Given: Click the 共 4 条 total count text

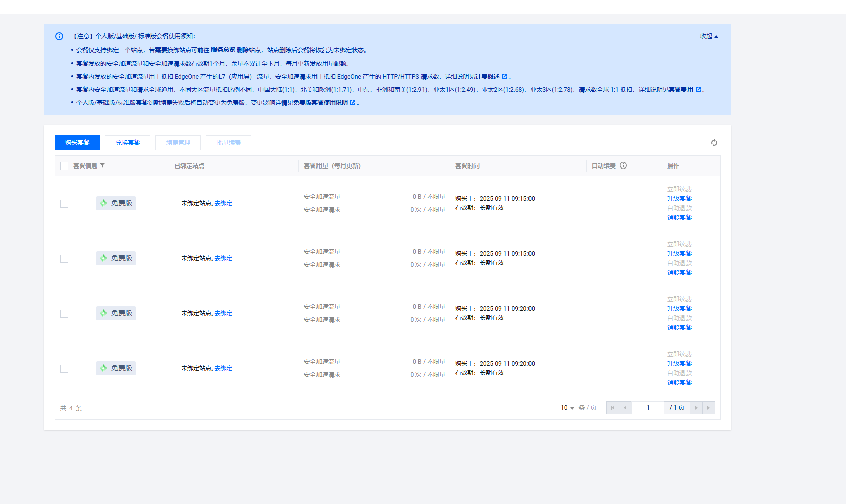Looking at the screenshot, I should tap(71, 408).
